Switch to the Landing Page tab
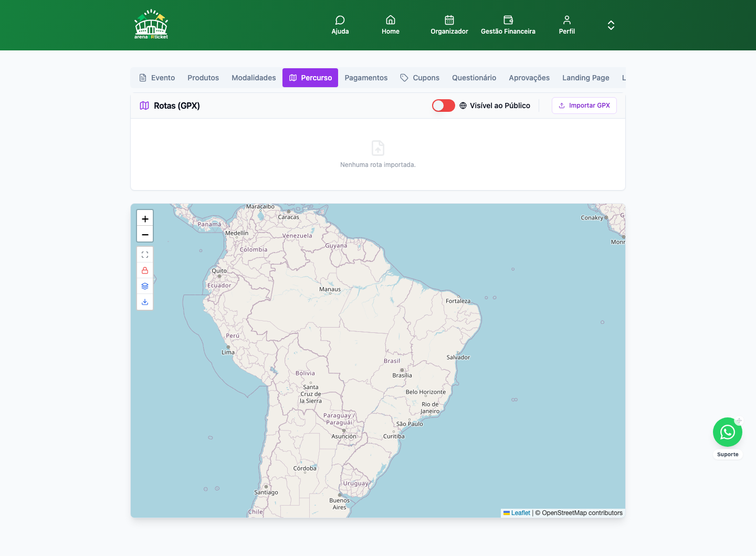 point(586,78)
